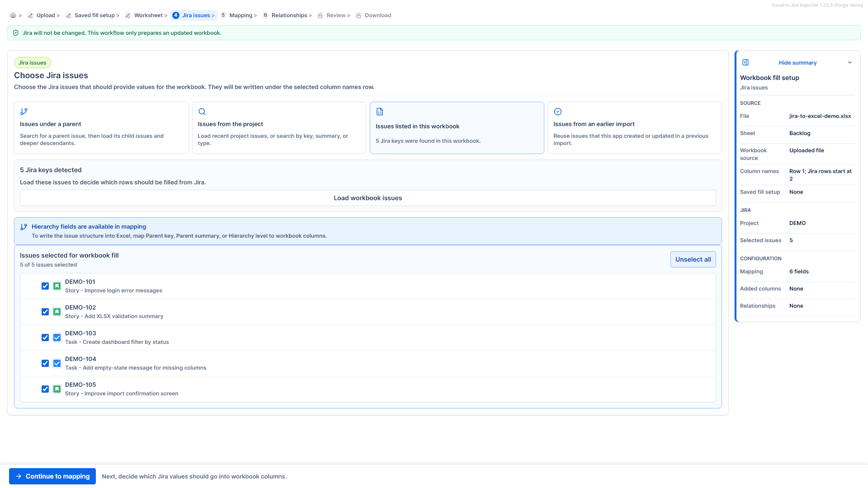The width and height of the screenshot is (868, 488).
Task: Click the Task type icon for DEMO-104
Action: click(x=57, y=363)
